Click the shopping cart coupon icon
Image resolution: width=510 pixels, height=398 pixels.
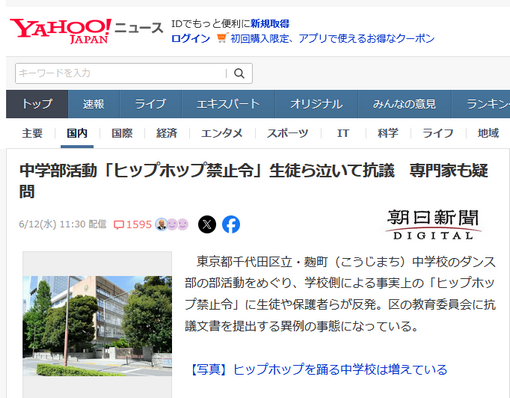click(x=222, y=38)
